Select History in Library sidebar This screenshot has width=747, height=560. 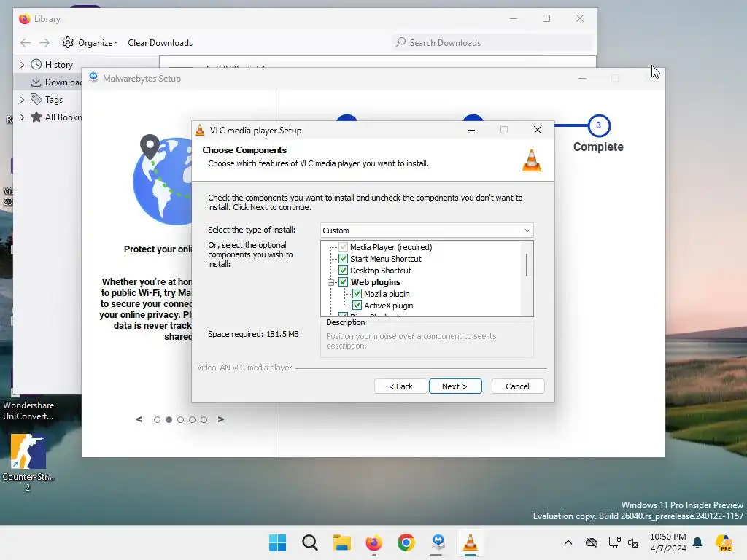coord(58,65)
